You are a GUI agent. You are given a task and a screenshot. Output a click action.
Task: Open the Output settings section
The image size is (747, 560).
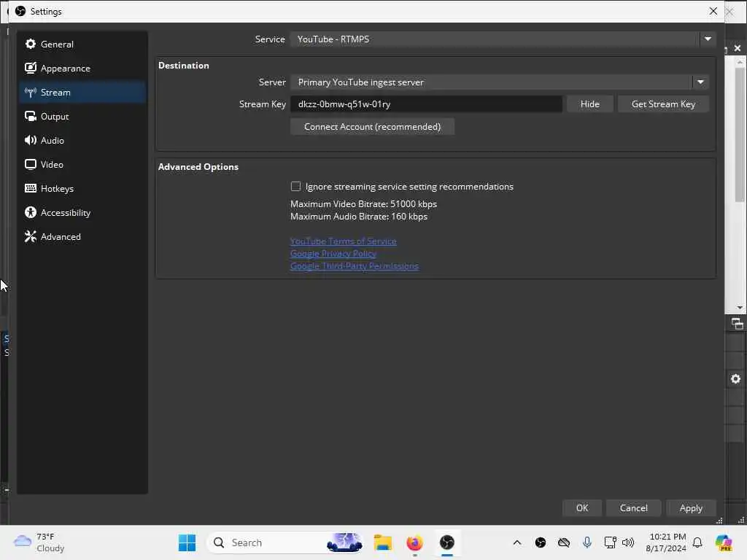pyautogui.click(x=82, y=116)
